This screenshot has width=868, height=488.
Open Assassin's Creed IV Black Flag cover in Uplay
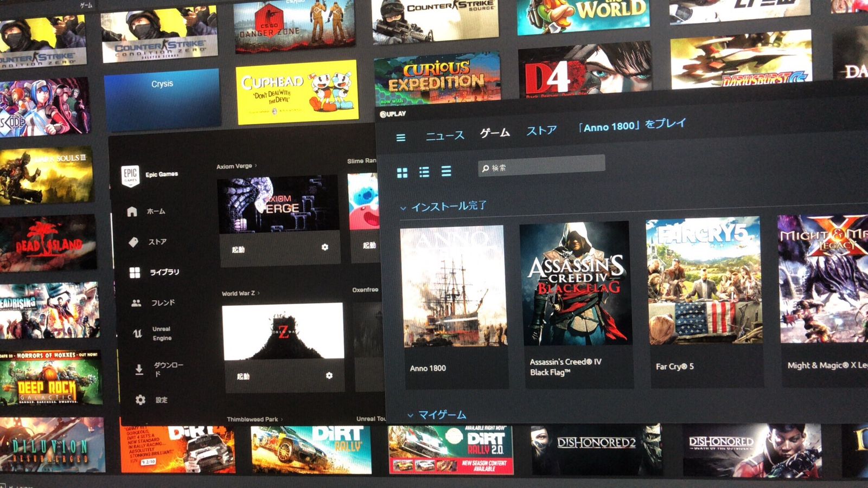576,284
